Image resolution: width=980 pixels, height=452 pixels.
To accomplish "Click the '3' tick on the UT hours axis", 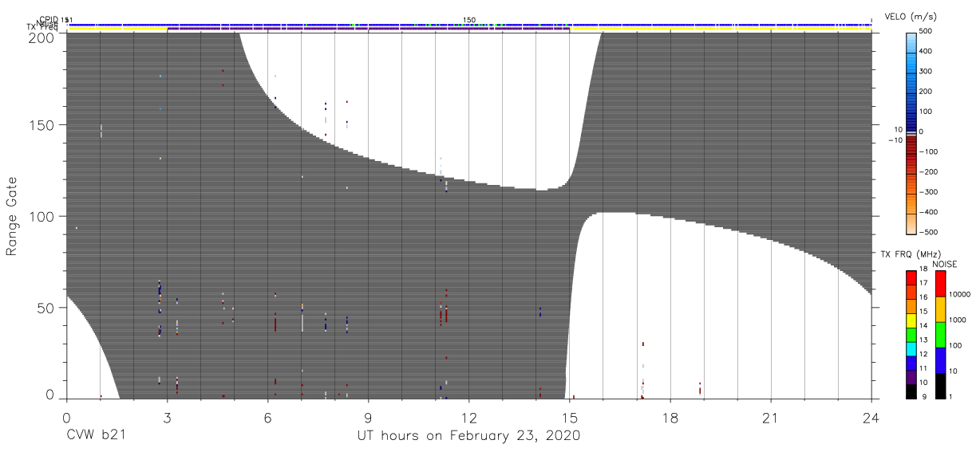I will (167, 419).
